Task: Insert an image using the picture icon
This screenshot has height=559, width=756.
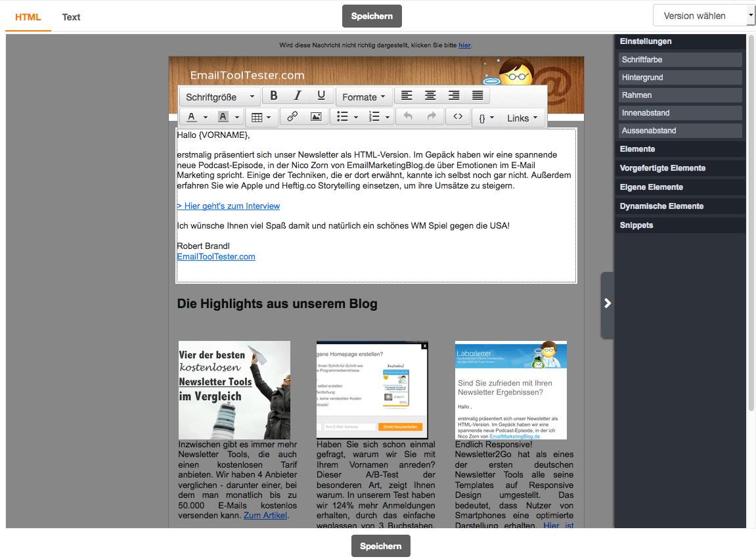Action: [x=316, y=117]
